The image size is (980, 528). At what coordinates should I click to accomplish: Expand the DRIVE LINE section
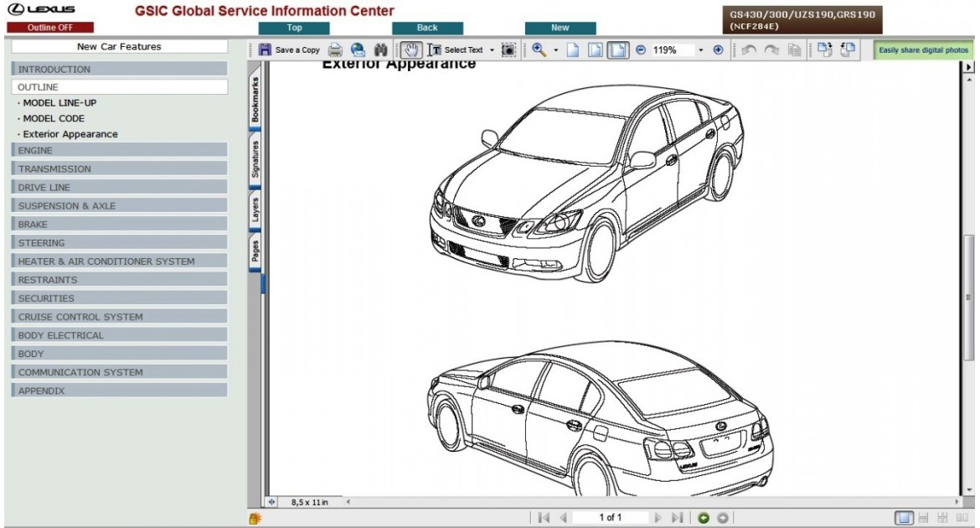coord(119,187)
